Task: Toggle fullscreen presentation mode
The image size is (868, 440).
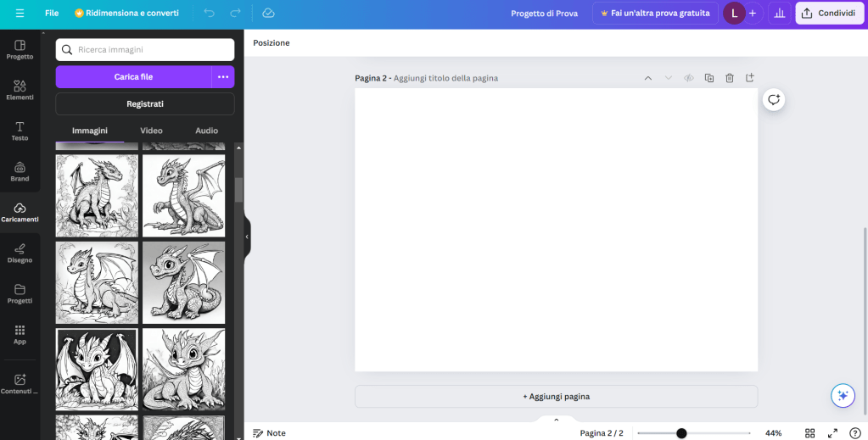Action: point(832,433)
